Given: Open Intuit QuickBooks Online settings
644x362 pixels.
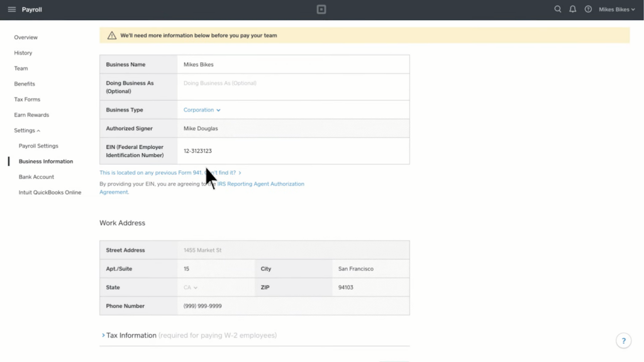Looking at the screenshot, I should click(x=50, y=192).
